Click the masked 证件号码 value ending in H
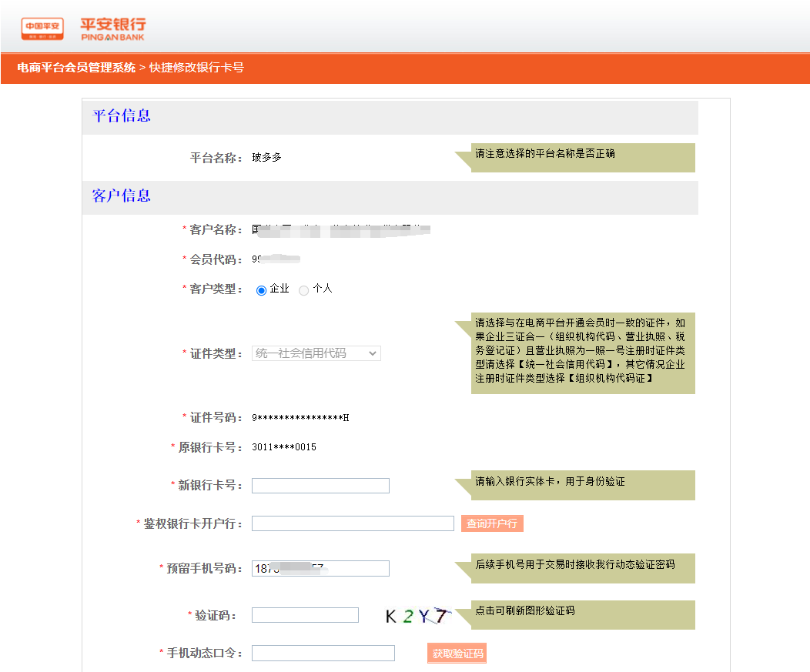Screen dimensions: 810x672 click(x=300, y=418)
